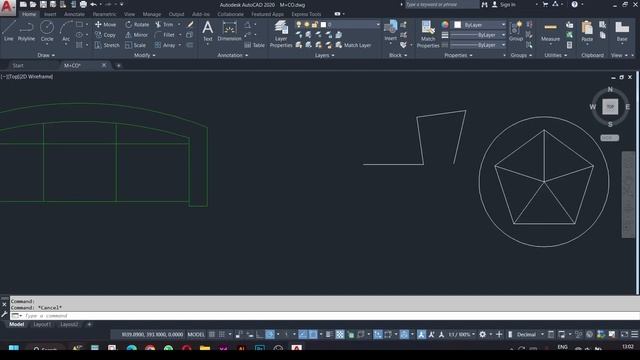Viewport: 640px width, 360px height.
Task: Click the Array tool
Action: 165,45
